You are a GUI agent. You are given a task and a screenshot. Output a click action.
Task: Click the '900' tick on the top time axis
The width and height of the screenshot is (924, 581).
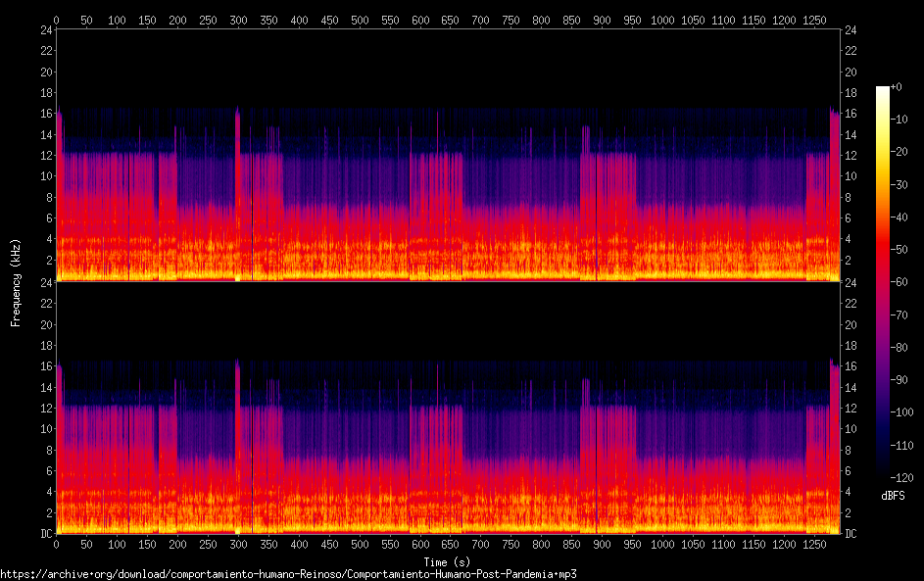pos(602,20)
